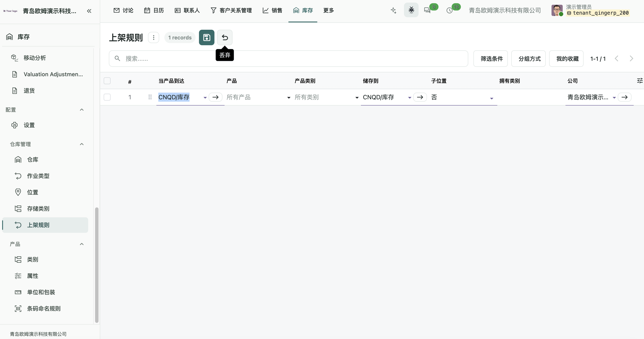644x339 pixels.
Task: Tick the checkbox for row 1
Action: (107, 97)
